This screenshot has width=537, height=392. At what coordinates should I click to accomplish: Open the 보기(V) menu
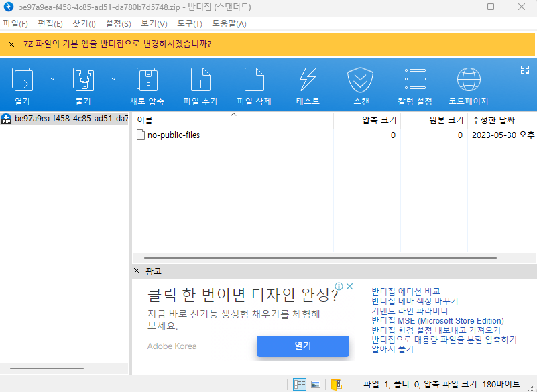click(x=154, y=24)
